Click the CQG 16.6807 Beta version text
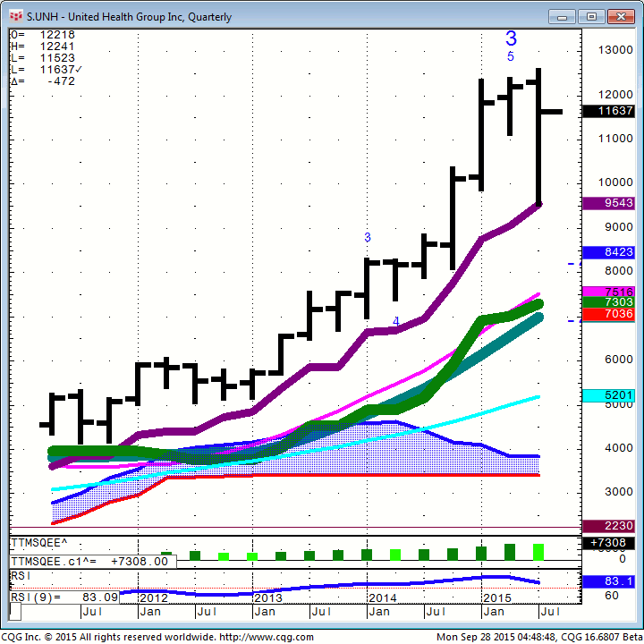The width and height of the screenshot is (644, 644). [602, 637]
